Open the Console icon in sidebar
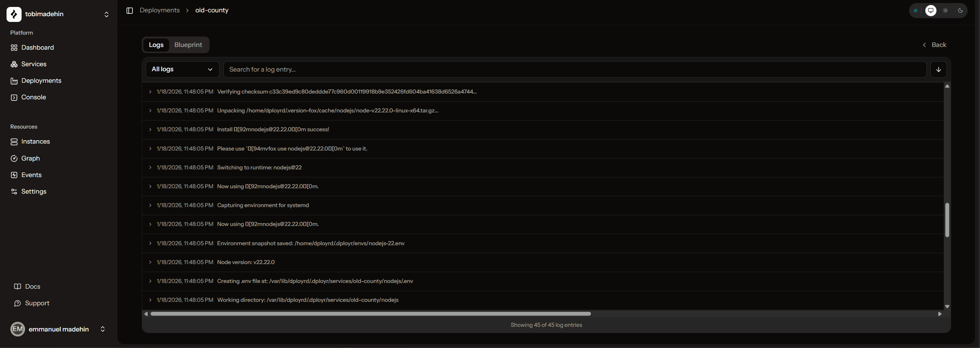The width and height of the screenshot is (980, 348). click(14, 97)
